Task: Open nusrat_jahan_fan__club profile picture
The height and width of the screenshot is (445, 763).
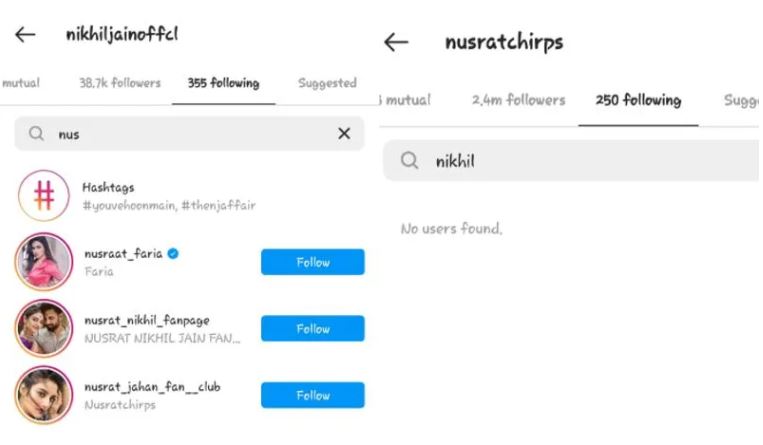Action: pos(44,395)
